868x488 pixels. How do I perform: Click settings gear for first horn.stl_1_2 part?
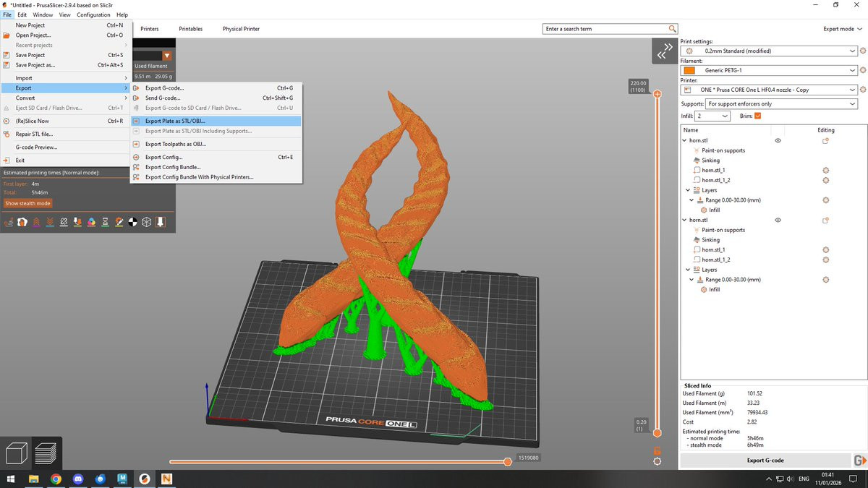[825, 180]
